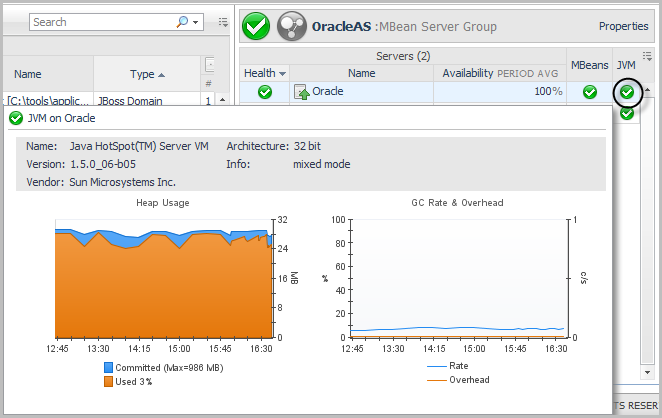Click the Used 3% legend orange swatch
Image resolution: width=662 pixels, height=418 pixels.
109,382
